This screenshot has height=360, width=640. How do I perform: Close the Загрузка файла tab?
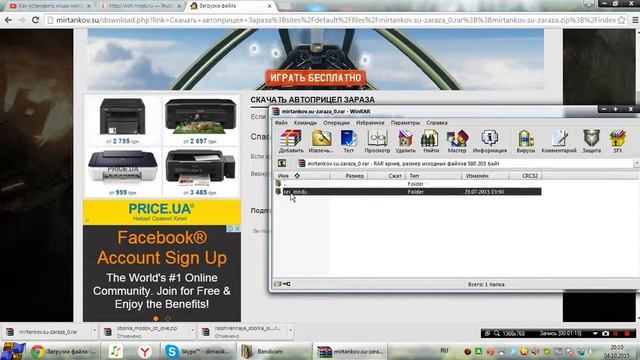pyautogui.click(x=269, y=6)
